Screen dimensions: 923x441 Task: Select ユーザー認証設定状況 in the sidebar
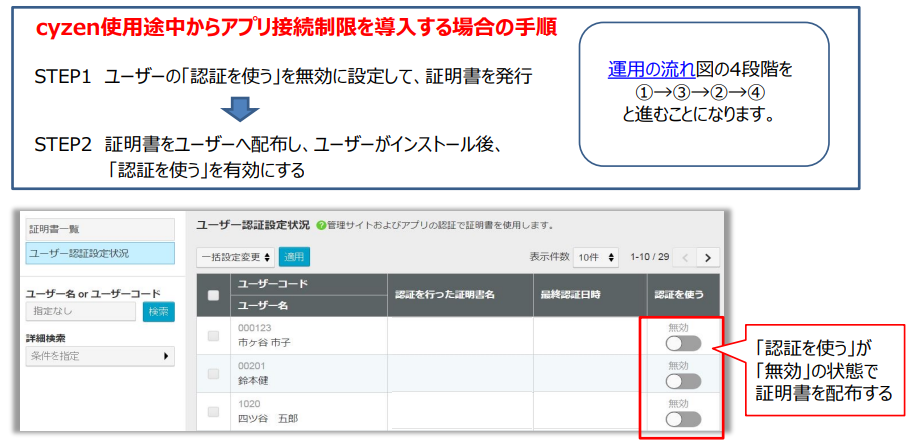(100, 253)
